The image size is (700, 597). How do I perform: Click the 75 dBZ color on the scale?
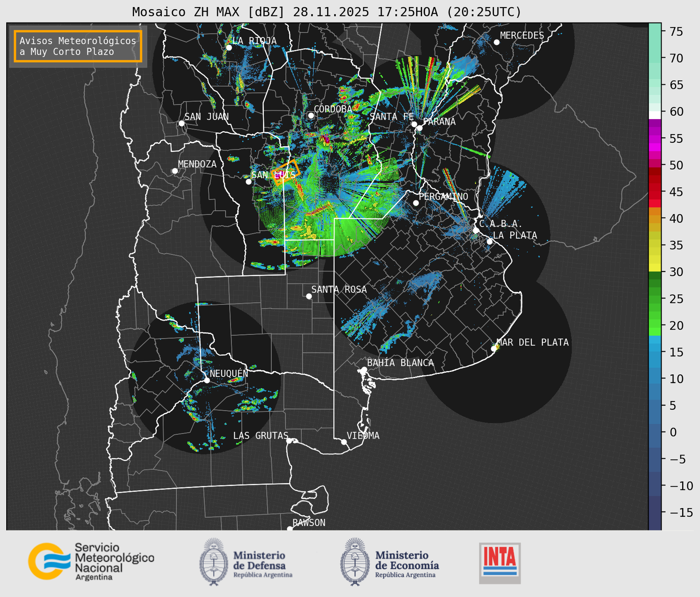coord(655,32)
